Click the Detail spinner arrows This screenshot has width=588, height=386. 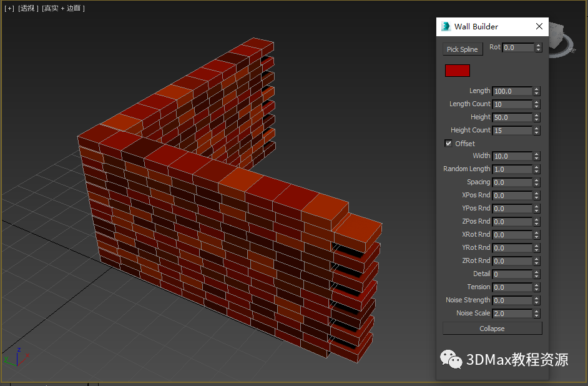pyautogui.click(x=537, y=274)
